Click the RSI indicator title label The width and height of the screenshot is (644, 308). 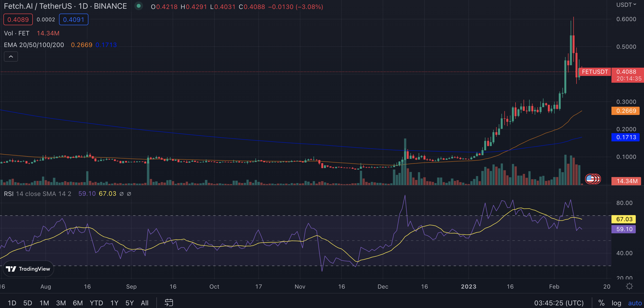(x=9, y=194)
